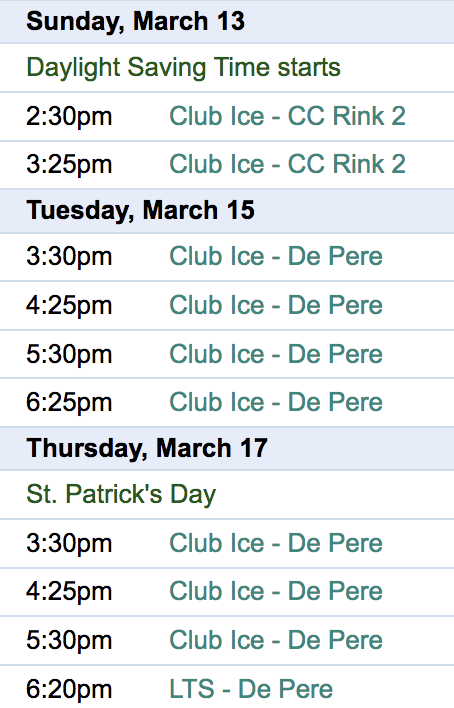Click the 6:20pm time label on Thursday
This screenshot has height=708, width=454.
tap(69, 689)
